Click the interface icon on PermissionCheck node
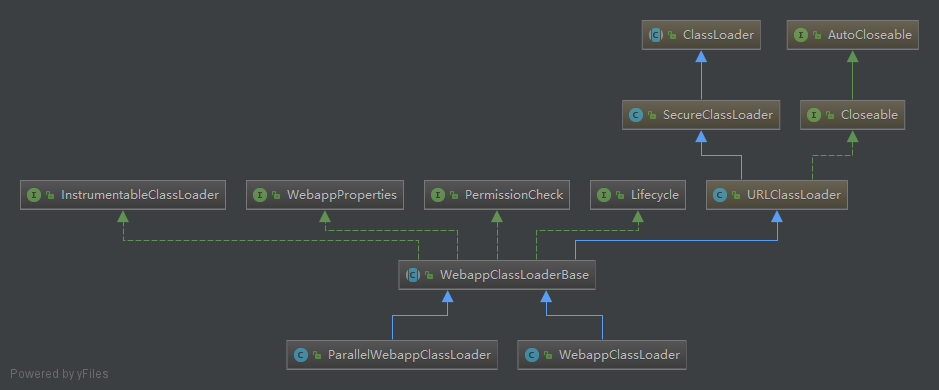This screenshot has height=390, width=939. point(438,195)
